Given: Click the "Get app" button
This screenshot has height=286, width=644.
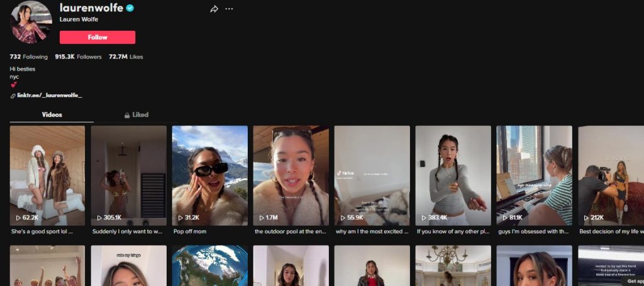Looking at the screenshot, I should [634, 281].
